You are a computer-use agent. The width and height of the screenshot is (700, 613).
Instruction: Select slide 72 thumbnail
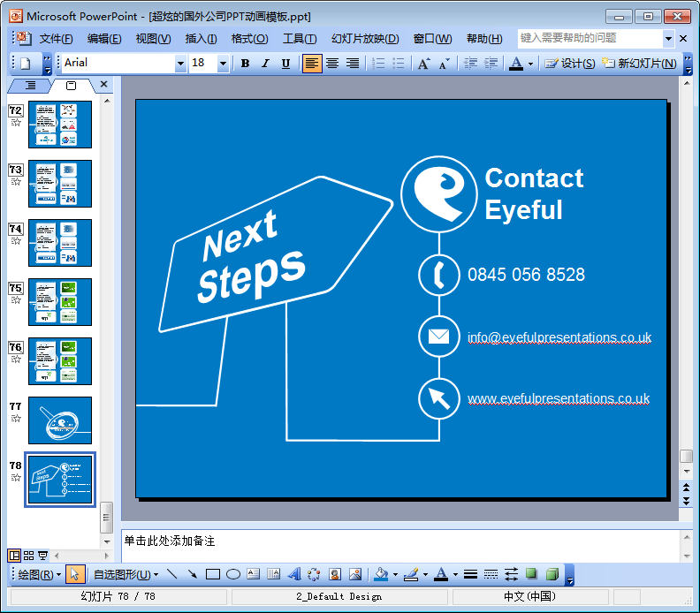(60, 125)
